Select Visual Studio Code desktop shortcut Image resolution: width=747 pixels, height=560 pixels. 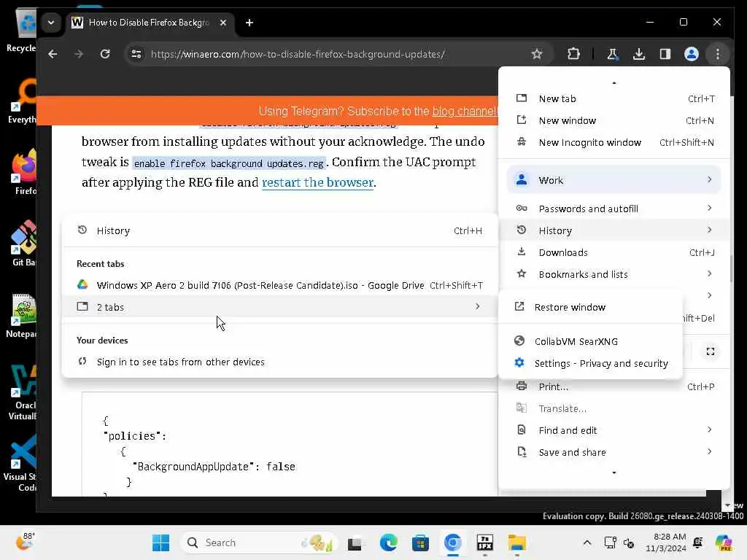(x=21, y=464)
